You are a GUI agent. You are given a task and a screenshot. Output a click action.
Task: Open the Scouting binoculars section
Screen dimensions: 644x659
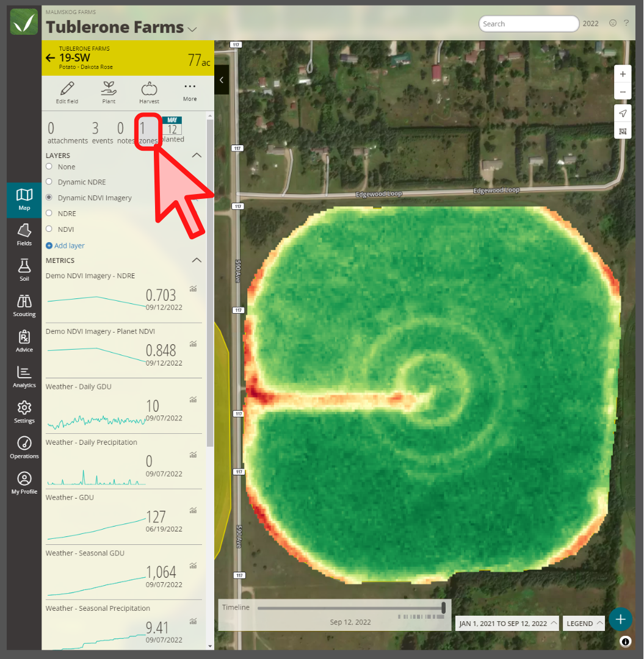pyautogui.click(x=24, y=306)
